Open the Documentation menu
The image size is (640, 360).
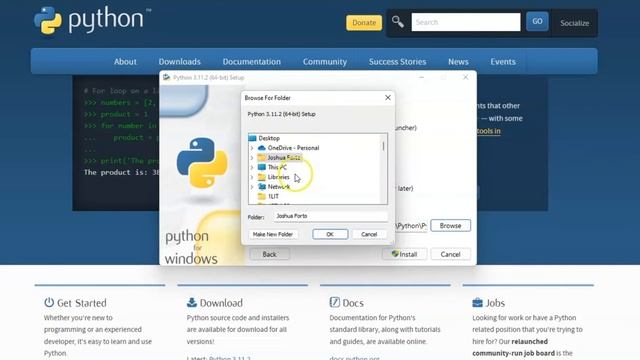[251, 62]
